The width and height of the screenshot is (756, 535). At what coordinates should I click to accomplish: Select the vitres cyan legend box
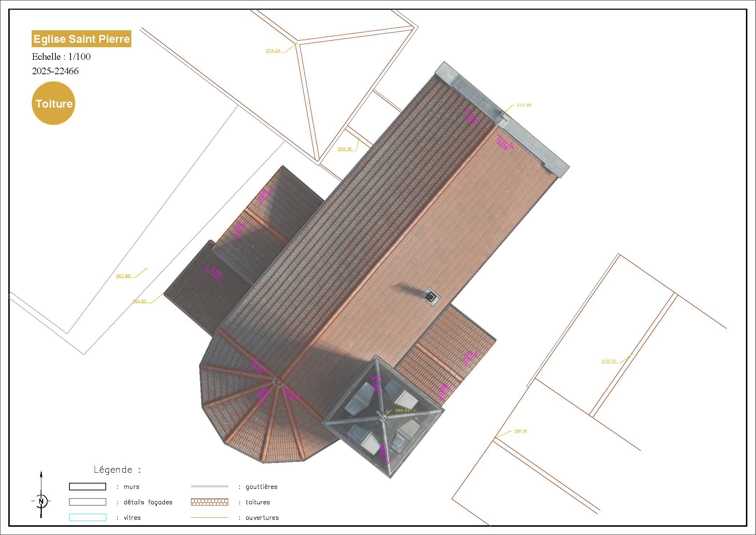[87, 517]
